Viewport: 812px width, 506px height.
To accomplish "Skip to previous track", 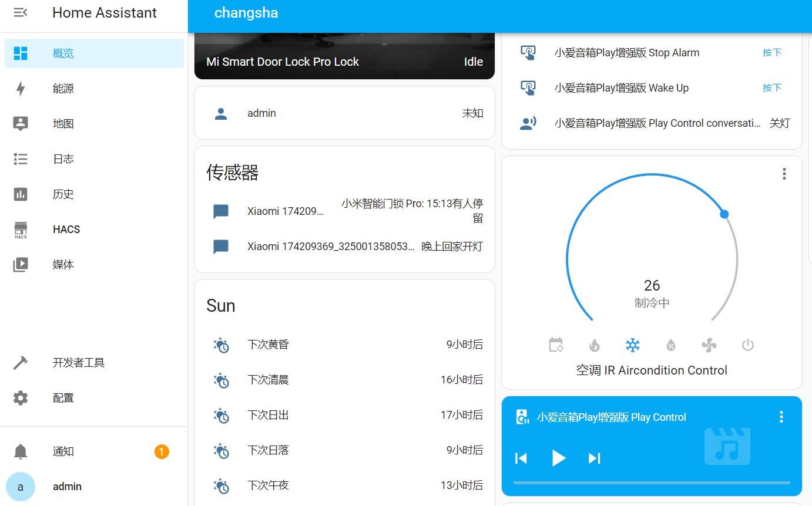I will click(x=521, y=458).
